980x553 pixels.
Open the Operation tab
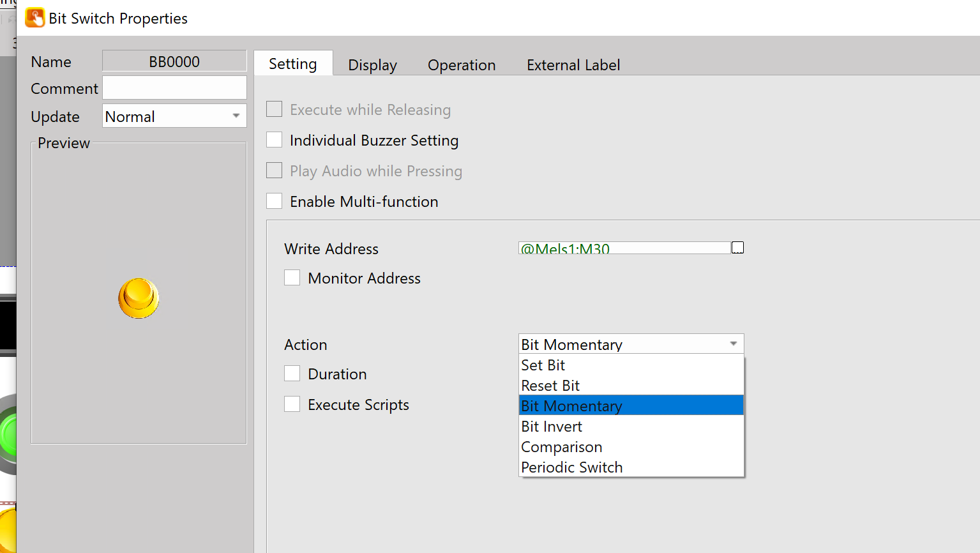pos(462,65)
